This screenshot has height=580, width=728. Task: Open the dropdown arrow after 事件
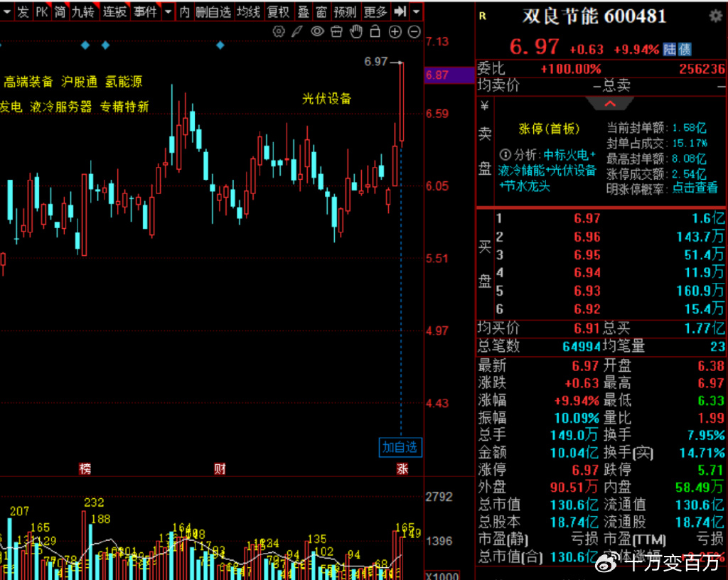click(x=168, y=11)
